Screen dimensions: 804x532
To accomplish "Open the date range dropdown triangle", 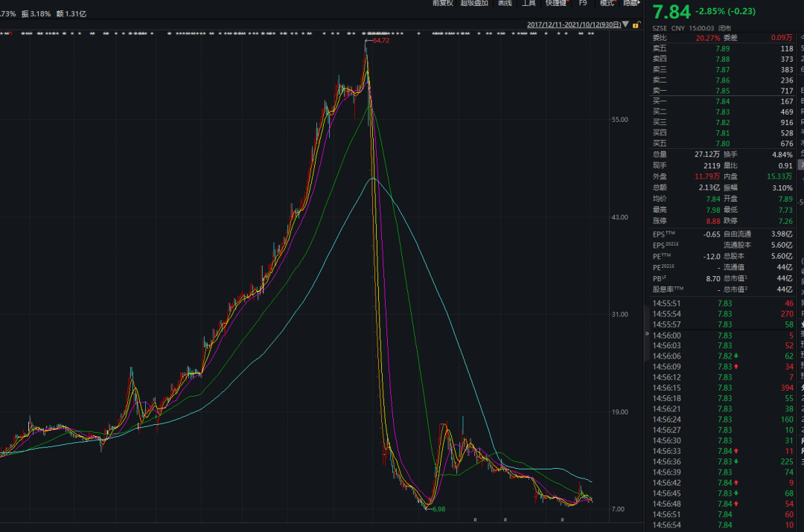I will point(626,24).
